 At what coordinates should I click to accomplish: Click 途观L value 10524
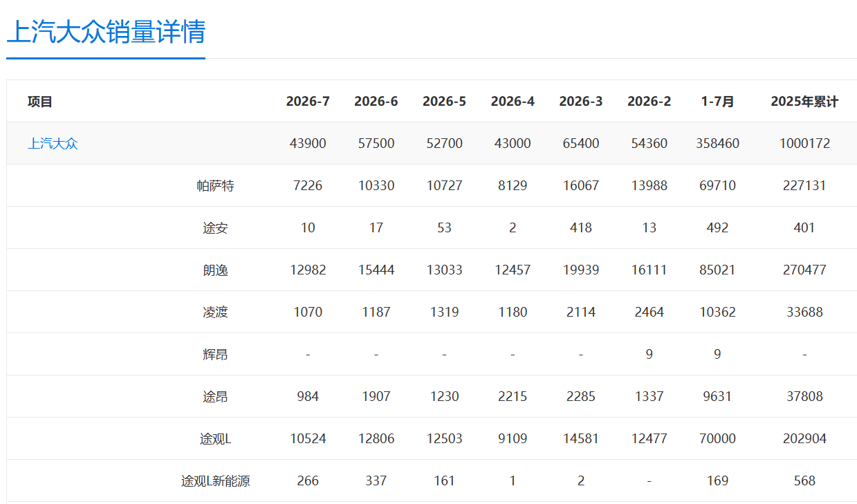[x=308, y=439]
